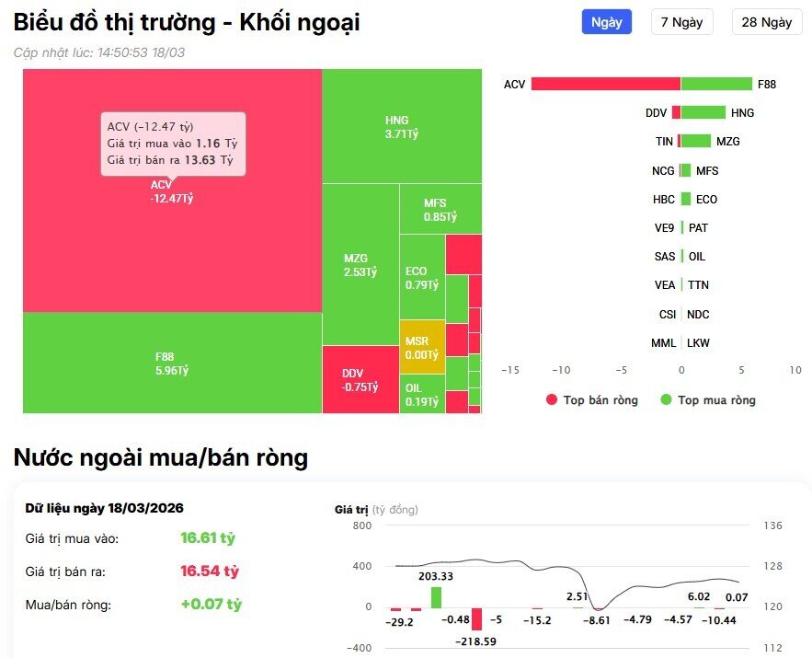Click the ECO treemap tile
This screenshot has height=658, width=812.
click(421, 277)
